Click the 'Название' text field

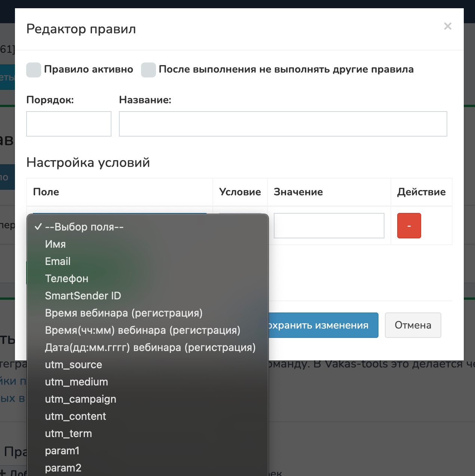click(283, 124)
